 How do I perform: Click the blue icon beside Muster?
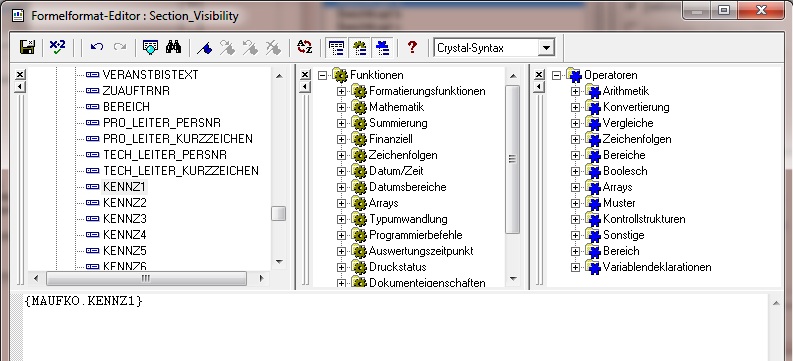(x=593, y=203)
